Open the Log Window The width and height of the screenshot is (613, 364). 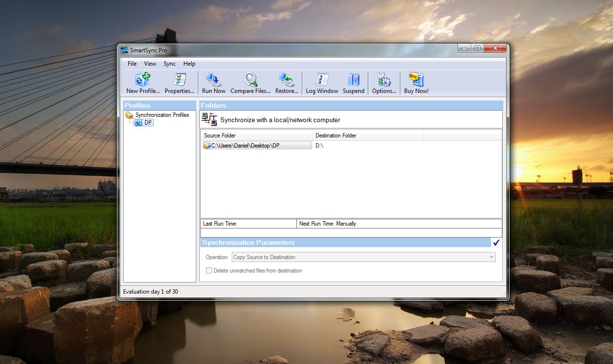tap(321, 82)
